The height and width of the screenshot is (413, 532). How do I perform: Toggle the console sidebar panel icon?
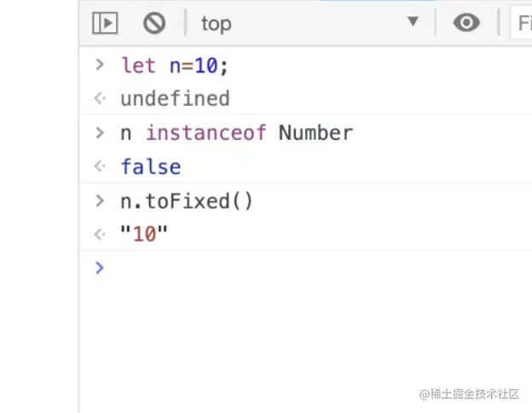click(105, 23)
